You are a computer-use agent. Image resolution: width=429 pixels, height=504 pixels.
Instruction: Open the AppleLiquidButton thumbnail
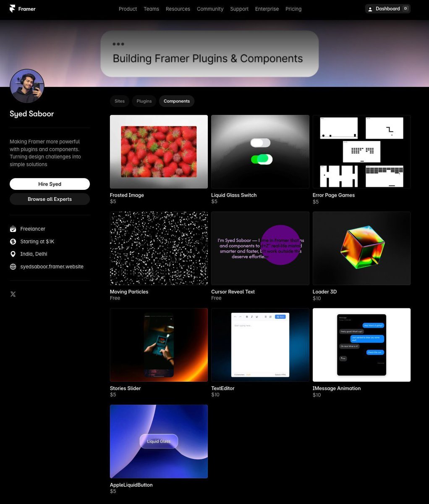pos(159,441)
